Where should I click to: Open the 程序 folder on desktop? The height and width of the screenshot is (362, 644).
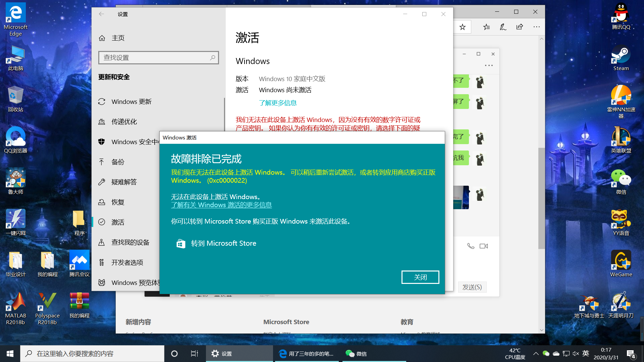pos(79,223)
